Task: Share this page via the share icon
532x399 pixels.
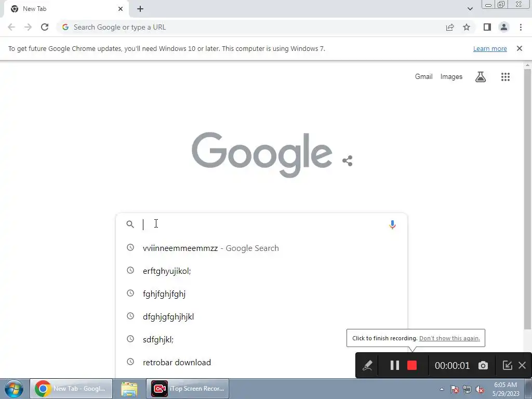Action: tap(450, 27)
